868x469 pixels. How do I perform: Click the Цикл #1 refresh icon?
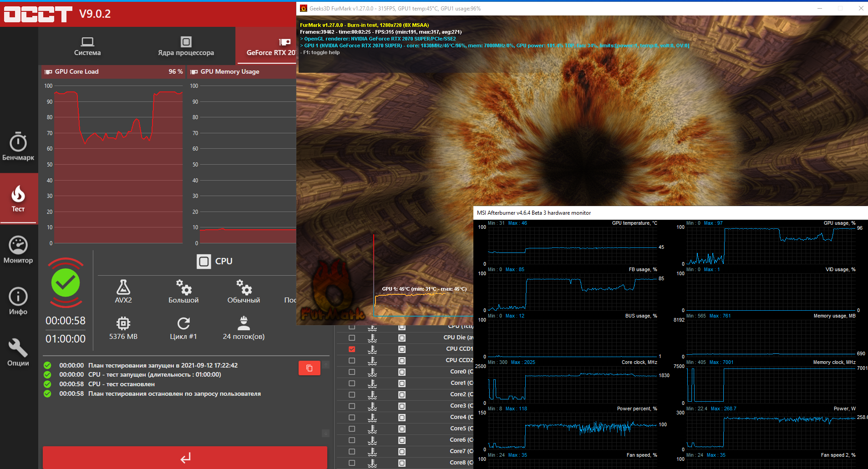[183, 323]
